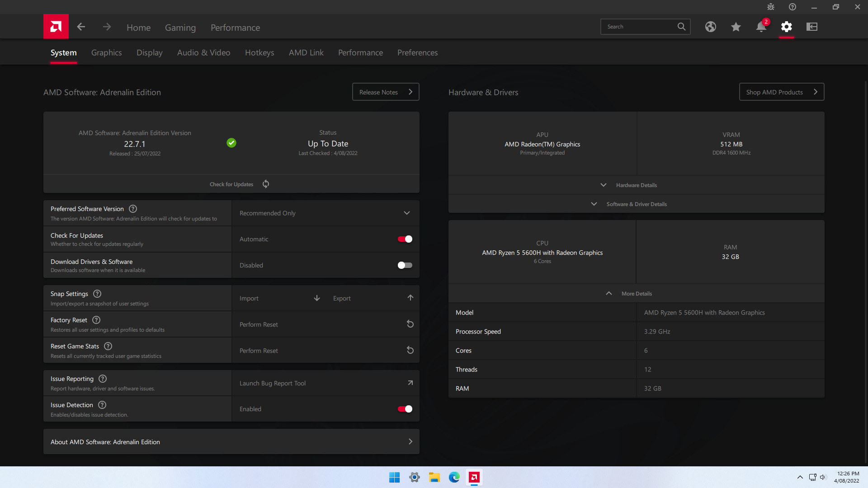
Task: Click the Export up arrow icon
Action: click(410, 298)
